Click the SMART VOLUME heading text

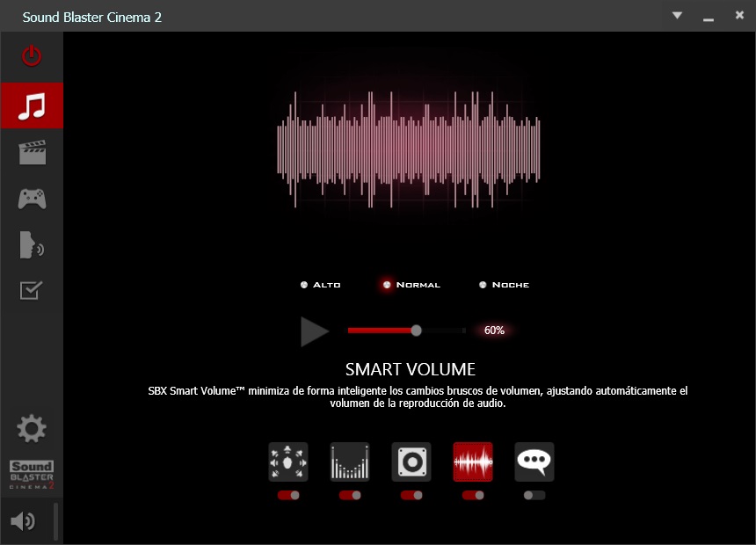411,369
